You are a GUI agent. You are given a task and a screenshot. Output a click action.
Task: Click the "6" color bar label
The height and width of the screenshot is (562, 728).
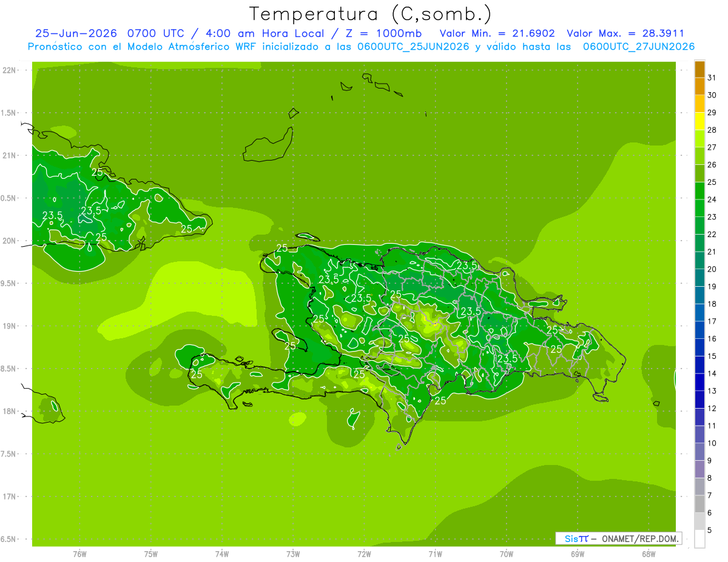[x=710, y=513]
